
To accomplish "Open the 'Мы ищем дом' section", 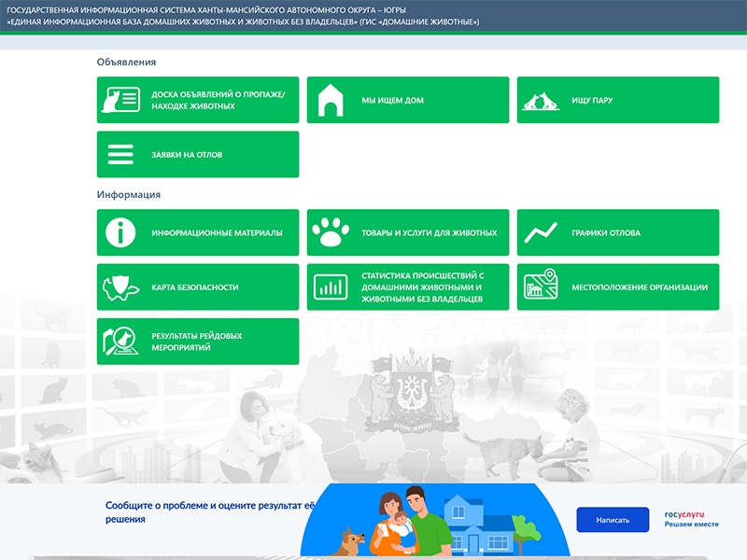I will tap(408, 100).
